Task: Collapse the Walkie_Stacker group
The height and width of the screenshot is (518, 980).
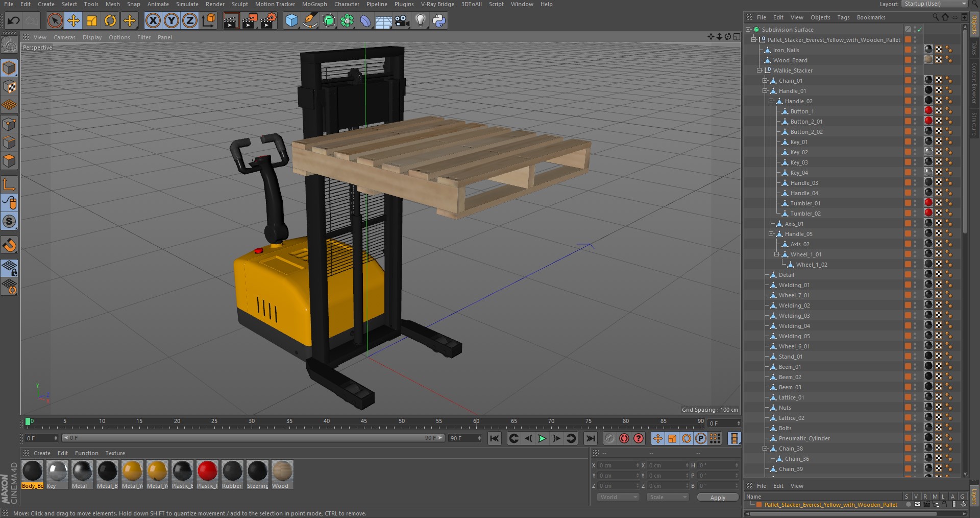Action: [759, 70]
